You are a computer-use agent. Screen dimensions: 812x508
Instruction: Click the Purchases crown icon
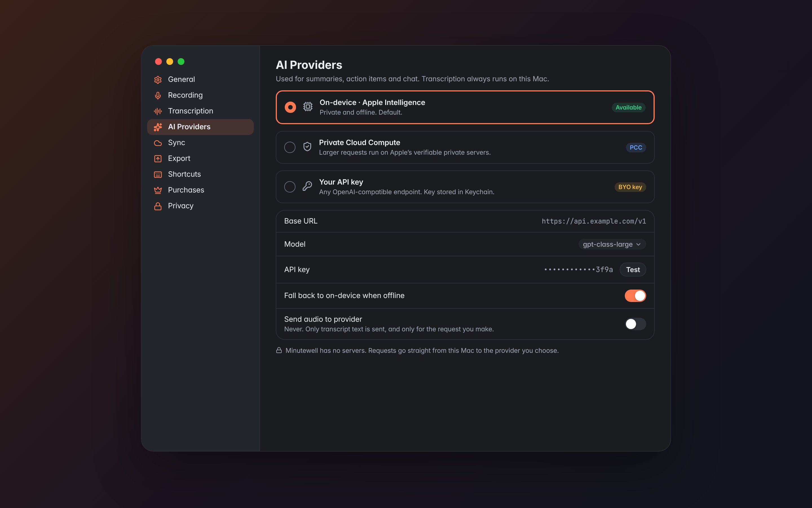[158, 190]
